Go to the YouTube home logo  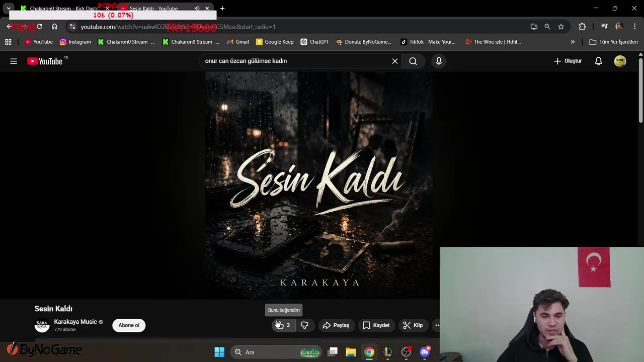point(45,61)
